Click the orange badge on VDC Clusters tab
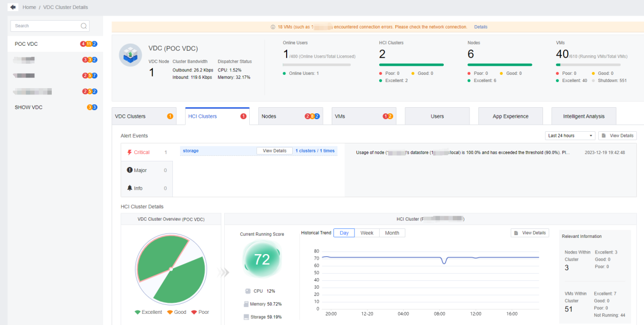Viewport: 644px width, 325px height. click(170, 116)
